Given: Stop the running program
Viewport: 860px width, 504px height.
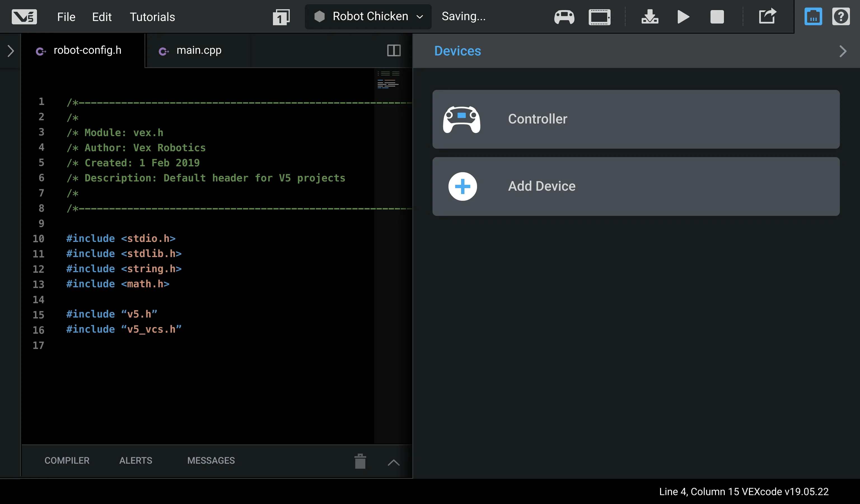Looking at the screenshot, I should coord(717,17).
